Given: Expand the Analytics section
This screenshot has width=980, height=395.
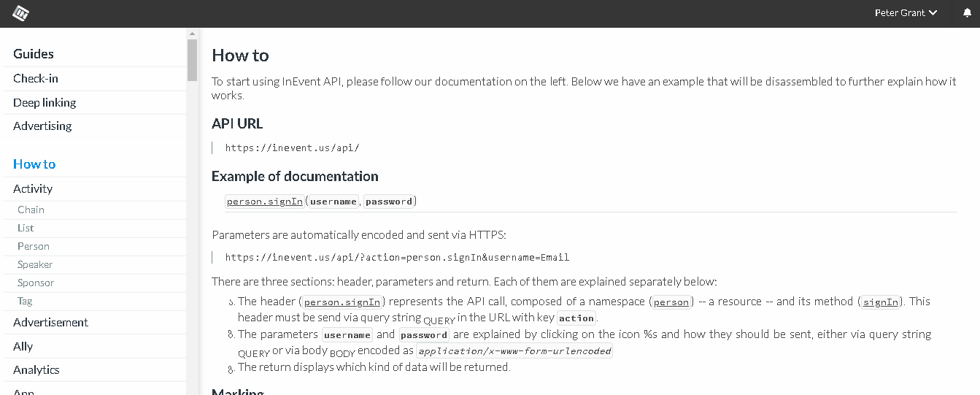Looking at the screenshot, I should click(x=36, y=370).
